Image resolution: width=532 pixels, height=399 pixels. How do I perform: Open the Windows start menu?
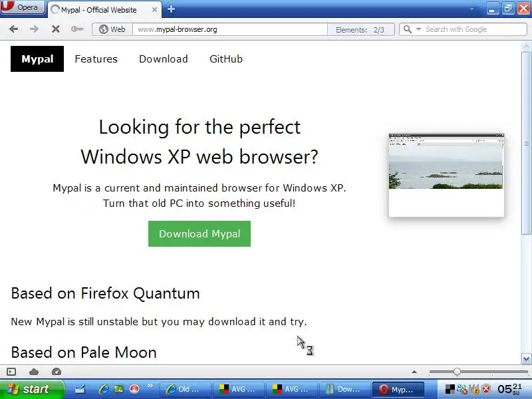pyautogui.click(x=32, y=389)
